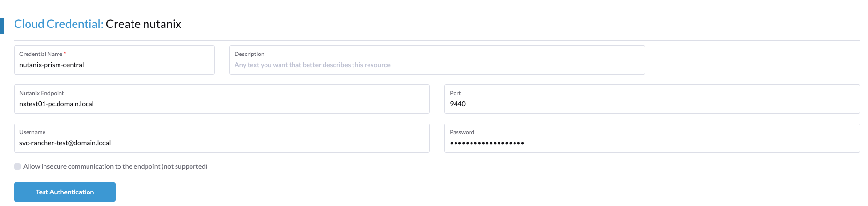Focus the nutanix-prism-central credential name value
The width and height of the screenshot is (868, 206).
52,65
